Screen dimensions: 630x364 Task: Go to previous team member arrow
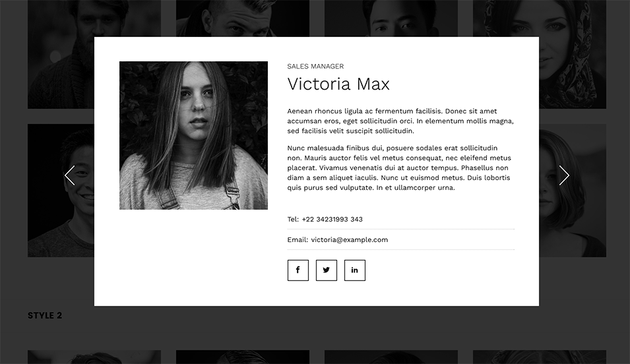tap(69, 175)
